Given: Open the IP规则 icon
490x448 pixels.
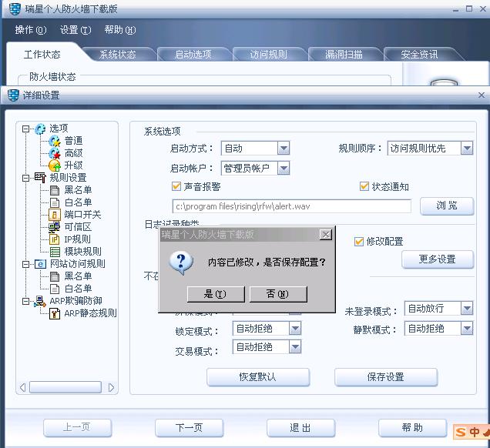Looking at the screenshot, I should click(55, 239).
